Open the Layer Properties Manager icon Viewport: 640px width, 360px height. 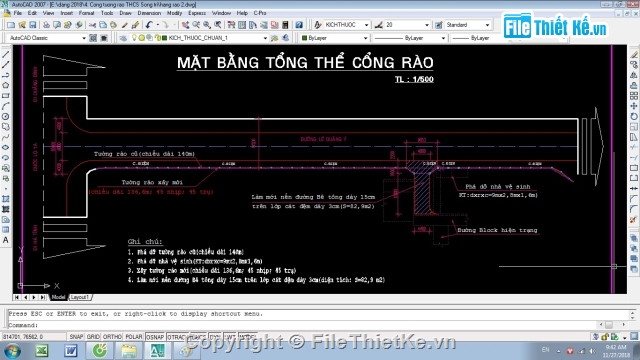click(x=123, y=38)
